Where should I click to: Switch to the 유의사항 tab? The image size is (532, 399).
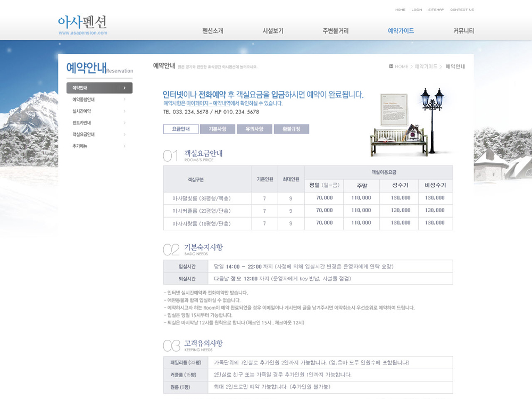point(254,129)
